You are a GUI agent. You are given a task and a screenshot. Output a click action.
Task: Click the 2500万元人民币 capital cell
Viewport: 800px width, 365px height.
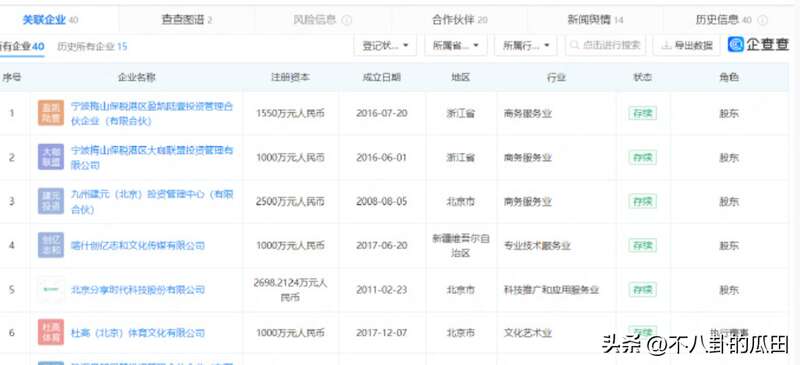click(290, 202)
